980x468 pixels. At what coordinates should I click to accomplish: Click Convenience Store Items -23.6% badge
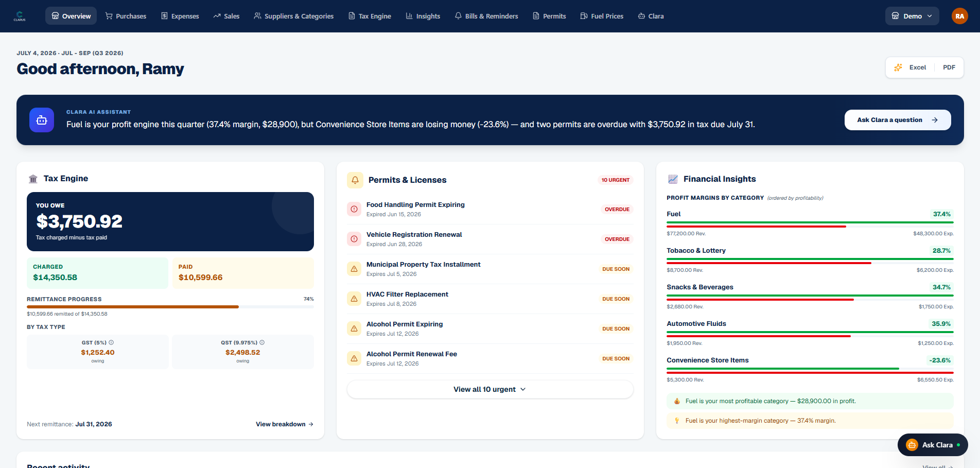[940, 360]
